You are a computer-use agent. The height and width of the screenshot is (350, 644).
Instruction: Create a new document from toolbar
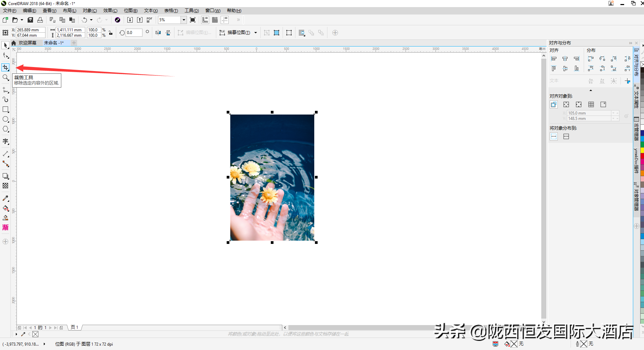(x=5, y=20)
